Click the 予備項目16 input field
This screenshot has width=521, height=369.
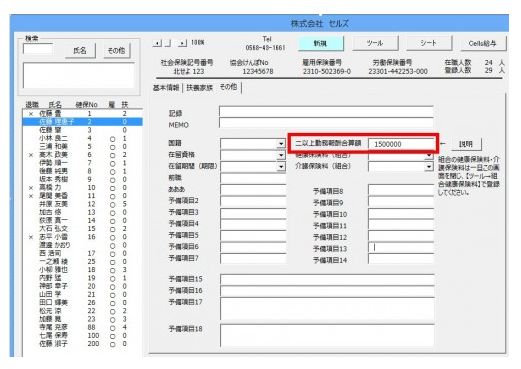tap(327, 291)
